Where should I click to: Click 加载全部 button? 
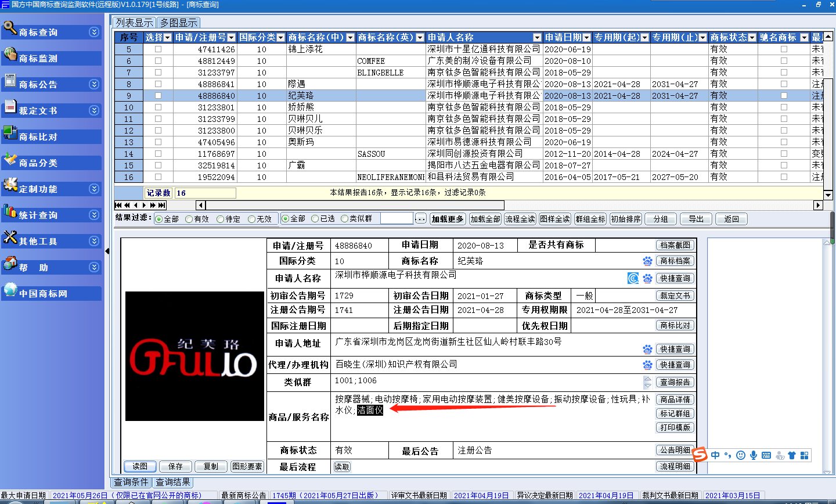(485, 219)
